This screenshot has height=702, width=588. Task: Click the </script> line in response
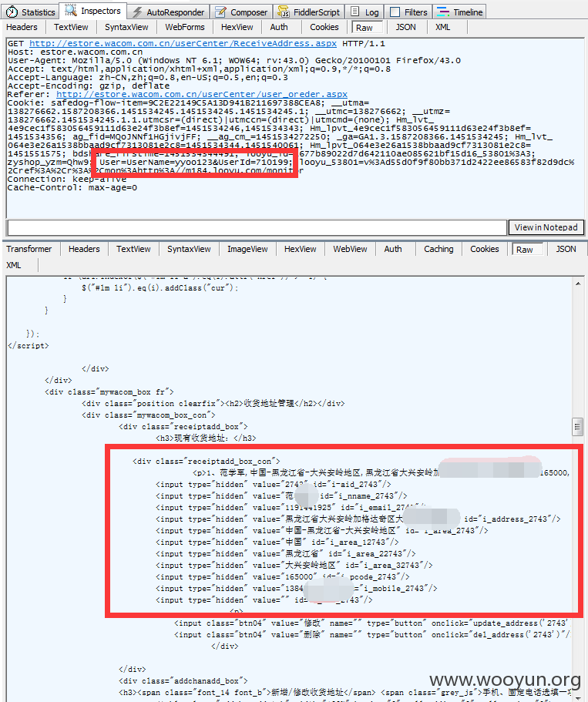tap(29, 346)
